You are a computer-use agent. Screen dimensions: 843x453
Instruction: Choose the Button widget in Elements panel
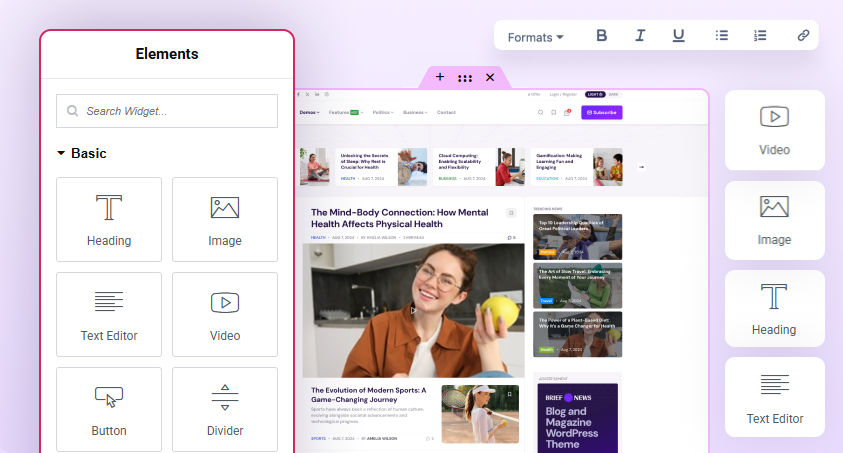point(109,409)
